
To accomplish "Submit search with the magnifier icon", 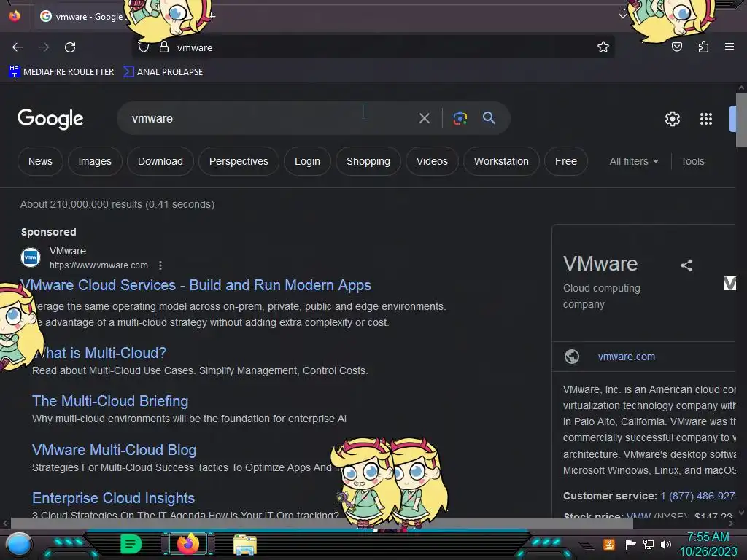I will point(489,118).
